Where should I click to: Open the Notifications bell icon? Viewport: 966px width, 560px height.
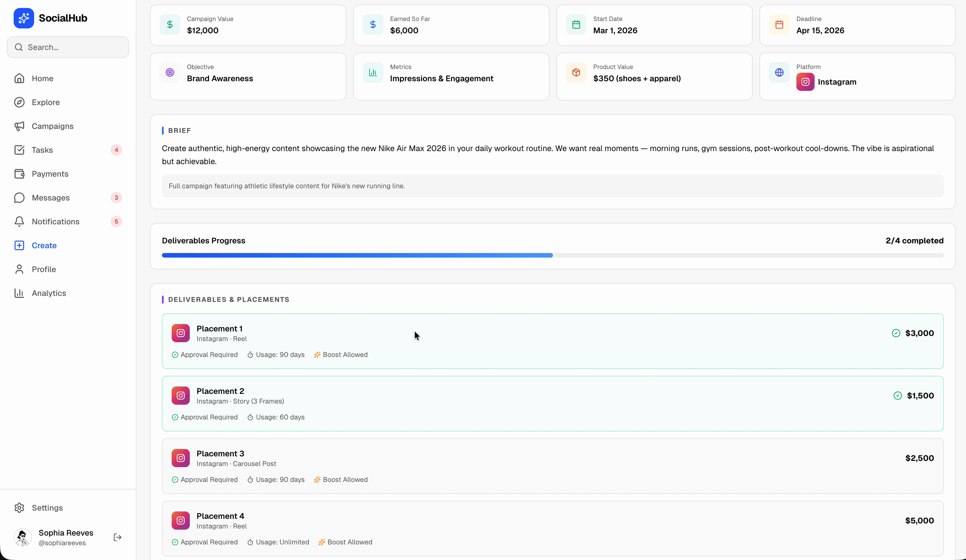[x=20, y=222]
